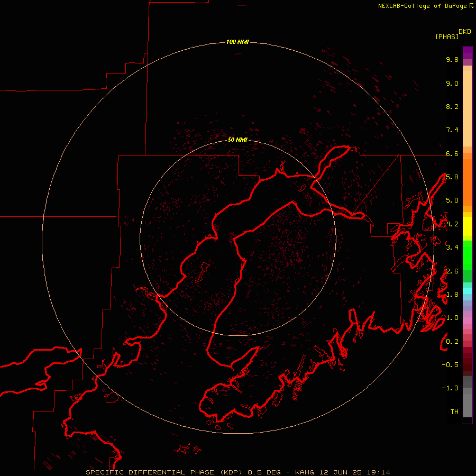Click the -1.3 legend value
Screen dimensions: 476x476
click(450, 388)
